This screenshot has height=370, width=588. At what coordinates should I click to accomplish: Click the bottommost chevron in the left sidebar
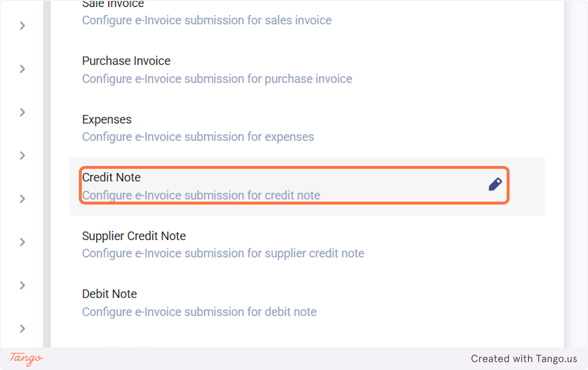tap(22, 328)
